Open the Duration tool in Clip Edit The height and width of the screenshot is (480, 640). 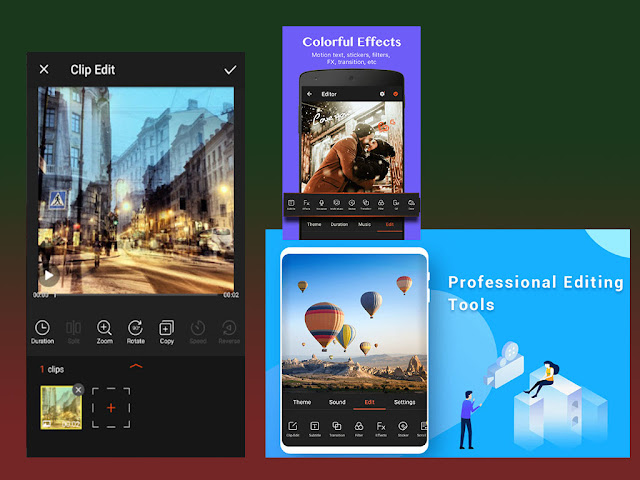(42, 332)
